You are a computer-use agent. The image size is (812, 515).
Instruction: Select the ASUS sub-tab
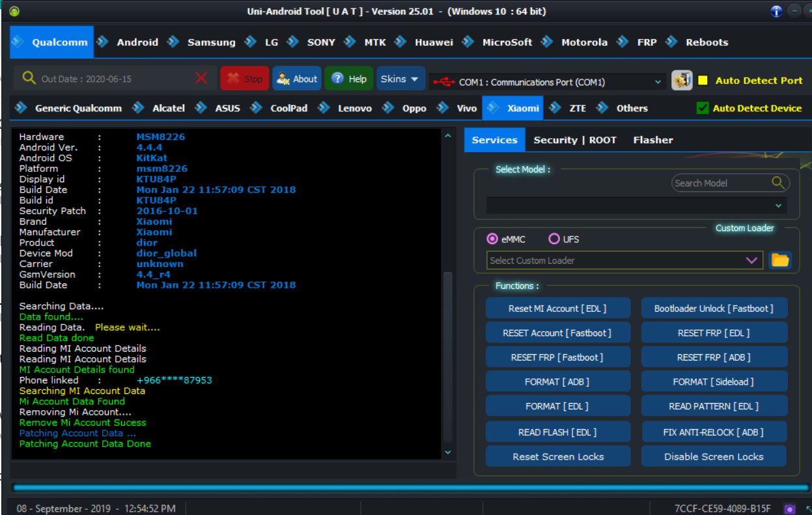coord(219,108)
